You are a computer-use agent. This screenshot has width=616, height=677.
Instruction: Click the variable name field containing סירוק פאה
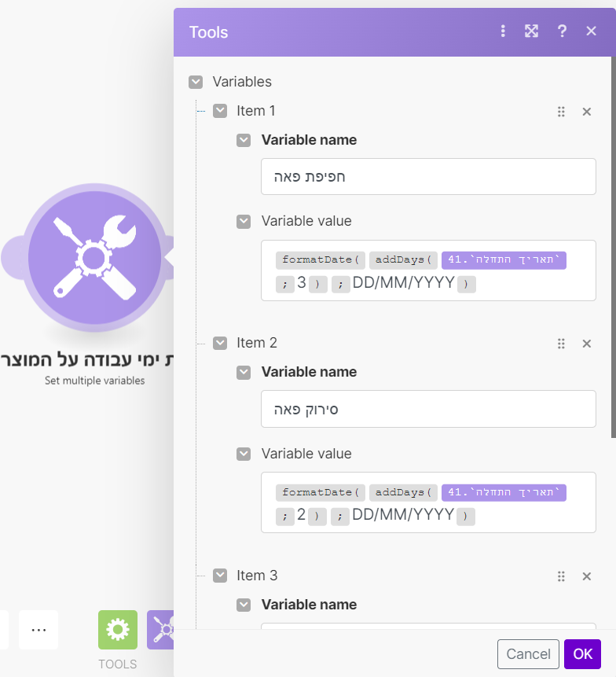(x=428, y=409)
